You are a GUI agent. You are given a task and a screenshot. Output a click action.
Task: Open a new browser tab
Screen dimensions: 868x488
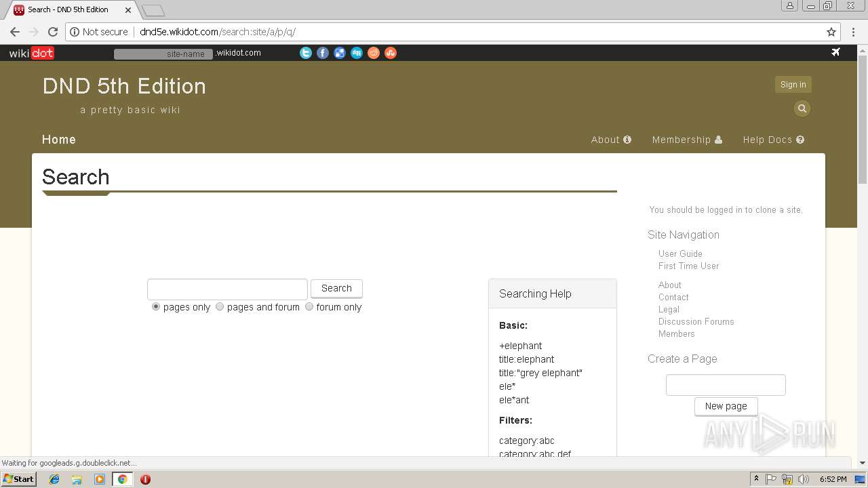click(x=153, y=10)
